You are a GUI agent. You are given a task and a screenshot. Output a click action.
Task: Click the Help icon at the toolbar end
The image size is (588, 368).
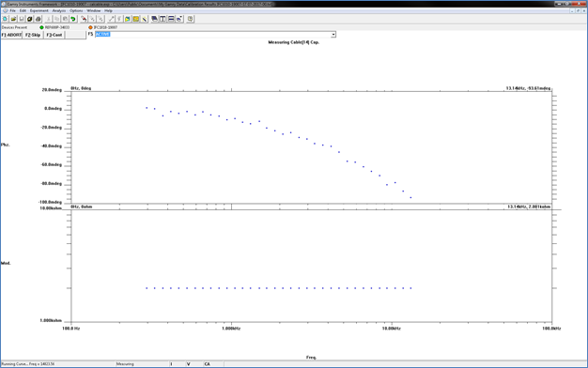(190, 19)
